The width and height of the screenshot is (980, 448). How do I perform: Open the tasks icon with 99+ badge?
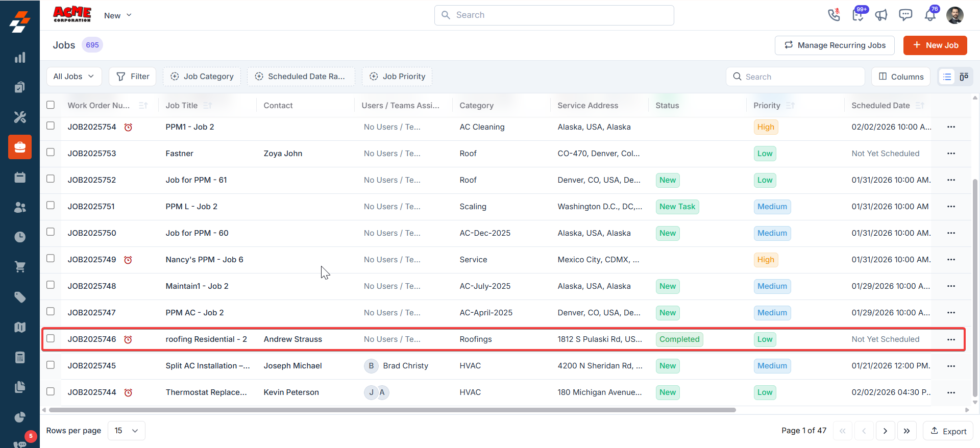point(859,15)
